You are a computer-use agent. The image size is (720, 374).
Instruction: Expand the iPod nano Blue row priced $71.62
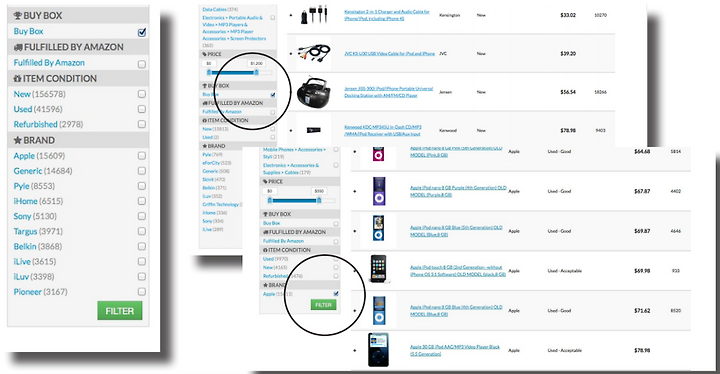(354, 311)
